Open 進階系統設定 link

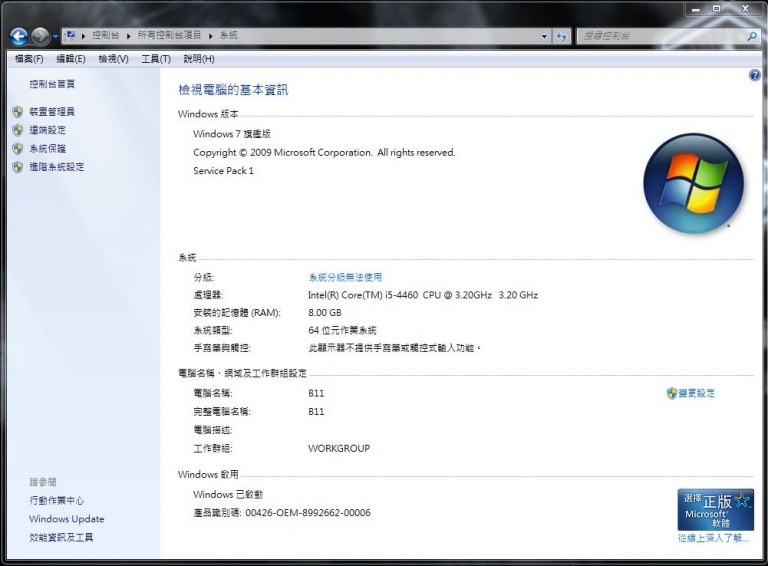coord(57,166)
